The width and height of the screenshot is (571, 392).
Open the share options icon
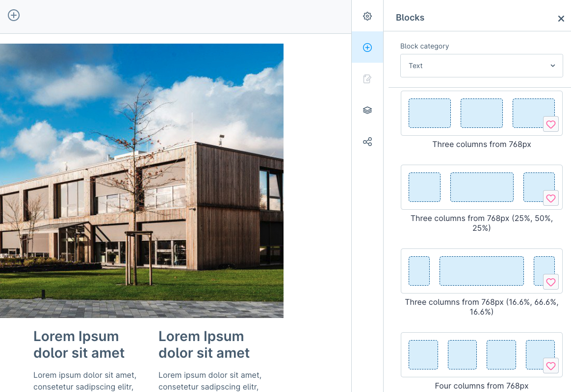(367, 141)
